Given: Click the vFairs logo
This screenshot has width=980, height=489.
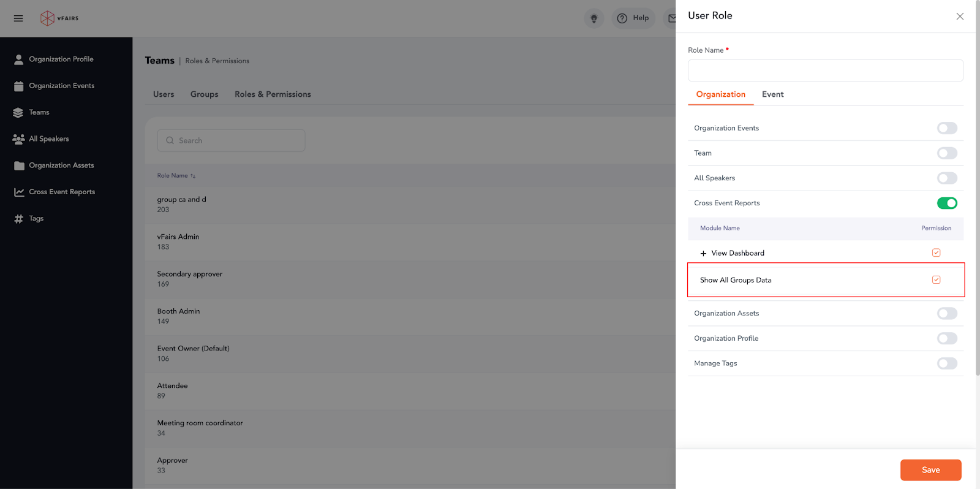Looking at the screenshot, I should tap(59, 18).
